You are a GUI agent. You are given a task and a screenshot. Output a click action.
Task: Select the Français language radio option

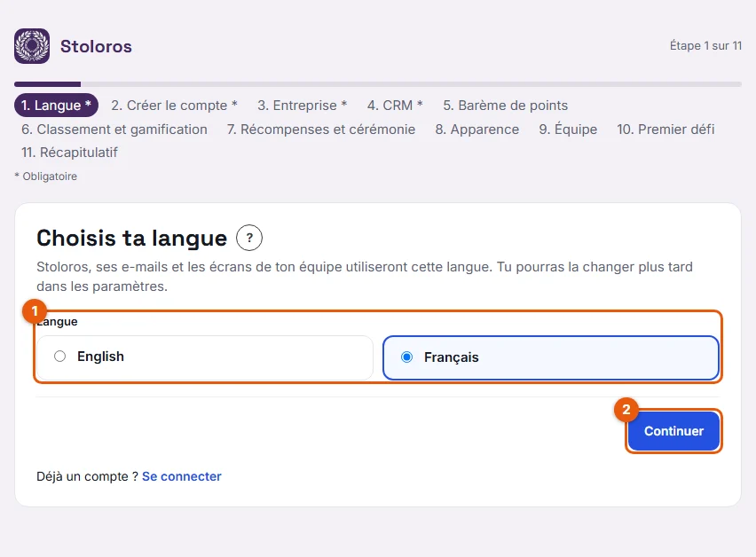551,358
